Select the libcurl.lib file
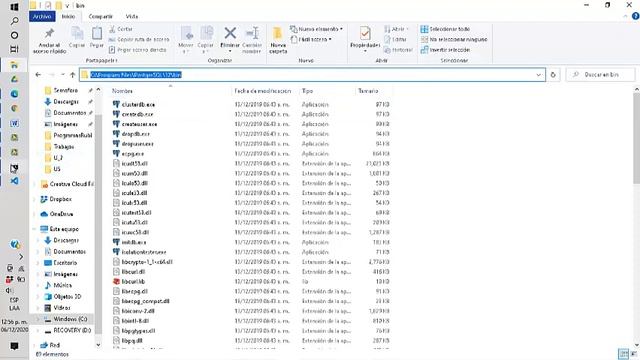640x360 pixels. click(133, 282)
